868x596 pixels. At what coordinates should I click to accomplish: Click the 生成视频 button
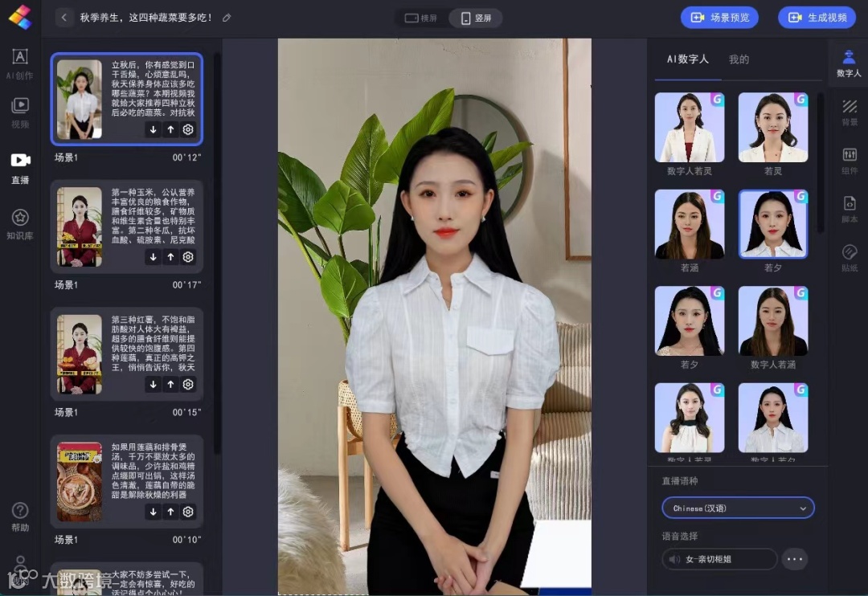click(x=817, y=18)
